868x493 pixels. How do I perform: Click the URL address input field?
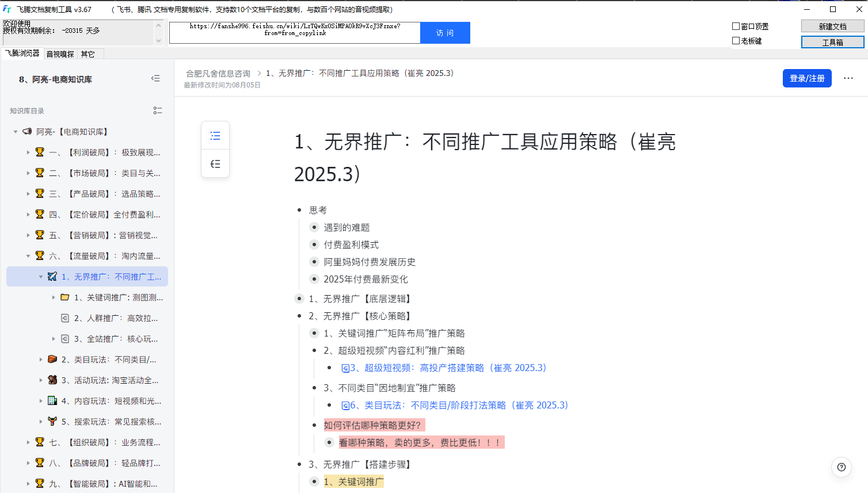(x=295, y=33)
